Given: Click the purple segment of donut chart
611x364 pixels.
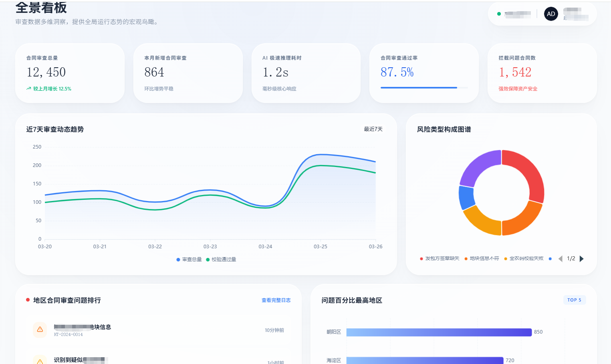Looking at the screenshot, I should point(479,167).
